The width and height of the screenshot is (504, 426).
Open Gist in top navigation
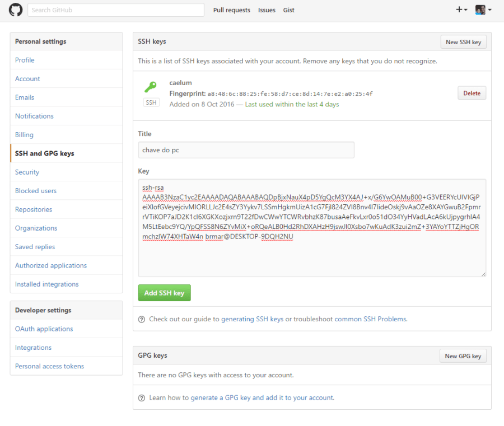[x=288, y=10]
